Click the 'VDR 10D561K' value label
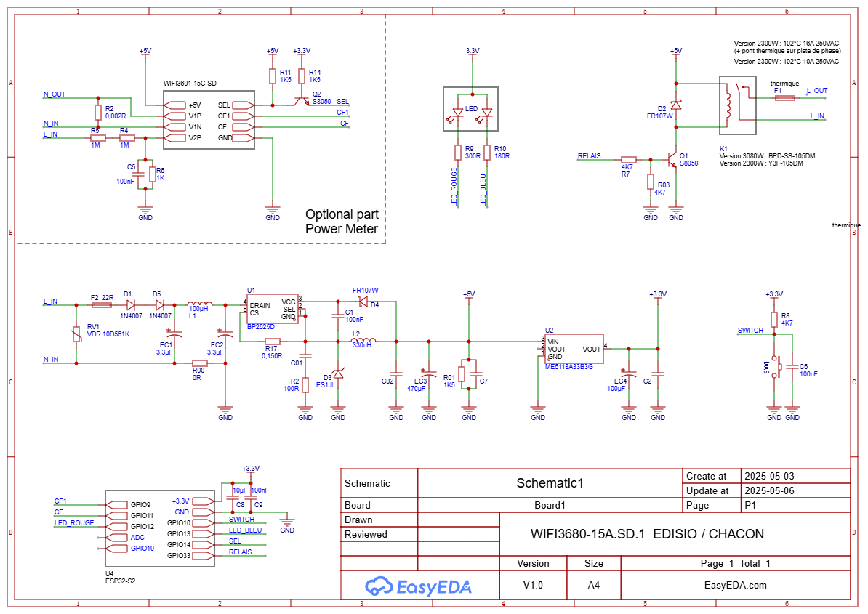868x614 pixels. coord(108,334)
